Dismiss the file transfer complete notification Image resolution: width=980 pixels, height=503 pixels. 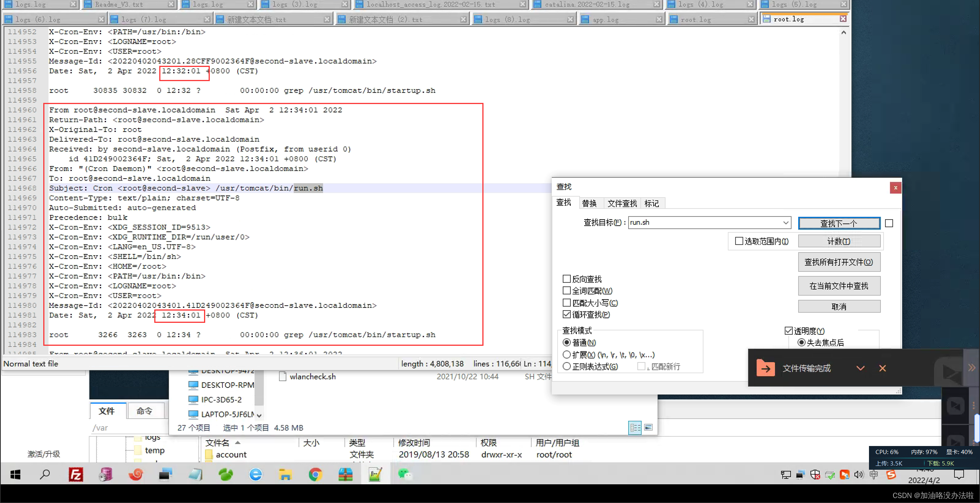pyautogui.click(x=882, y=368)
